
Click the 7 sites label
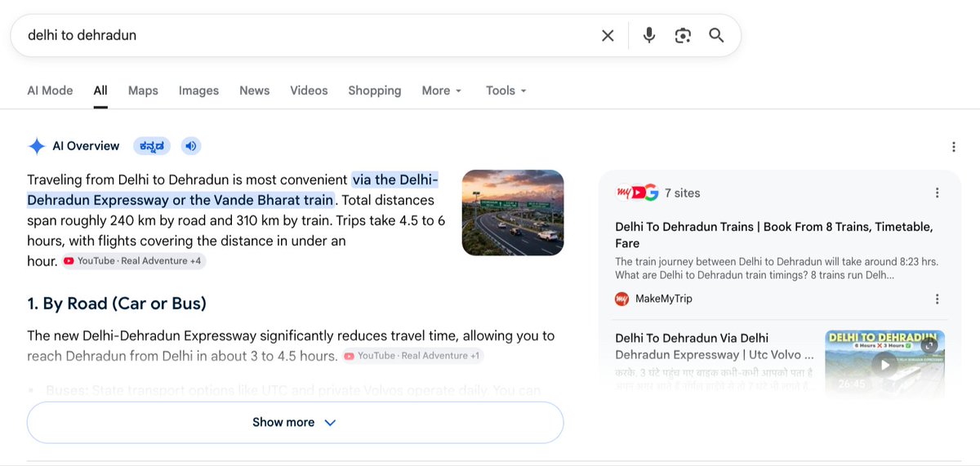coord(682,193)
